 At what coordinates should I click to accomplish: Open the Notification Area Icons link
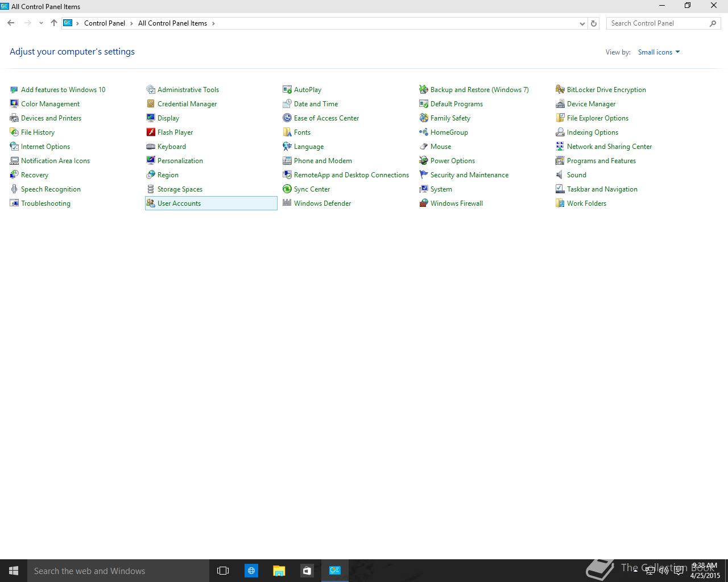55,160
